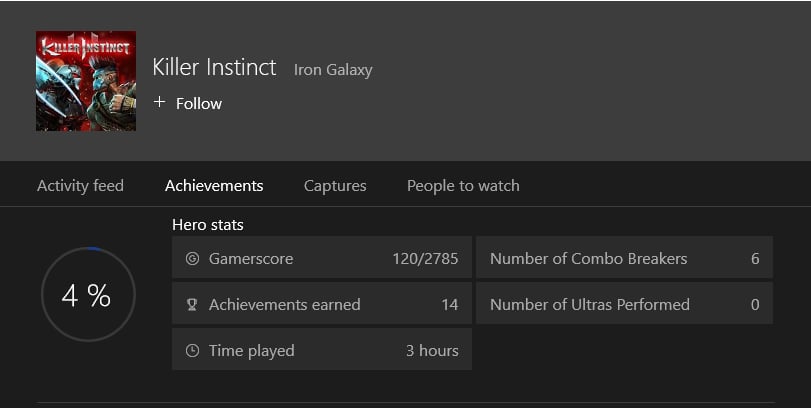Switch to the Activity feed tab
This screenshot has width=811, height=408.
[80, 186]
